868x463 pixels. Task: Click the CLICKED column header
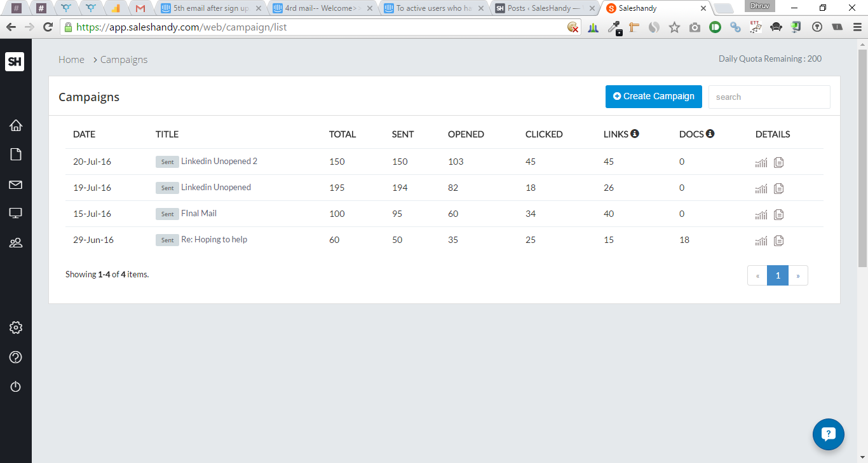click(544, 134)
